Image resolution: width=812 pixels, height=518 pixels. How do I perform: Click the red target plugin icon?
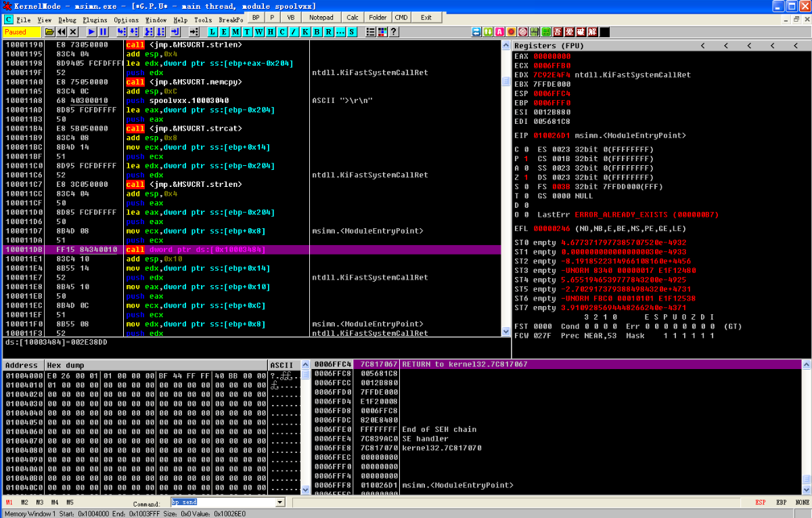coord(522,32)
